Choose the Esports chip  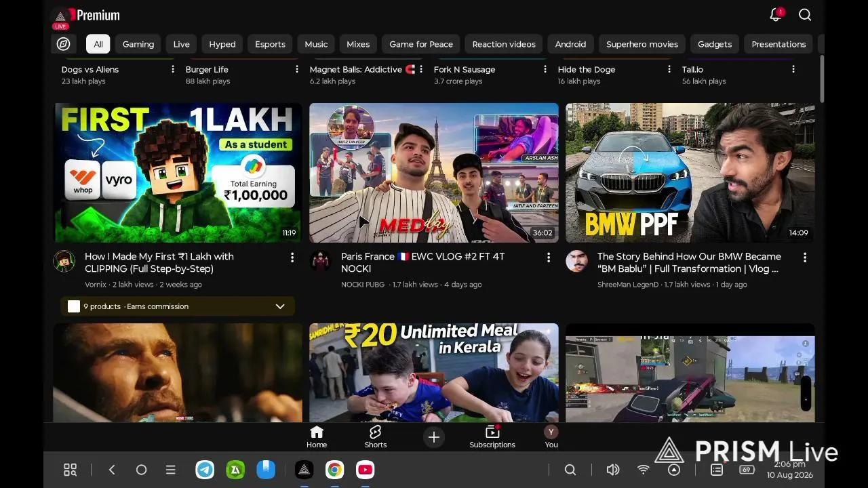click(x=270, y=44)
